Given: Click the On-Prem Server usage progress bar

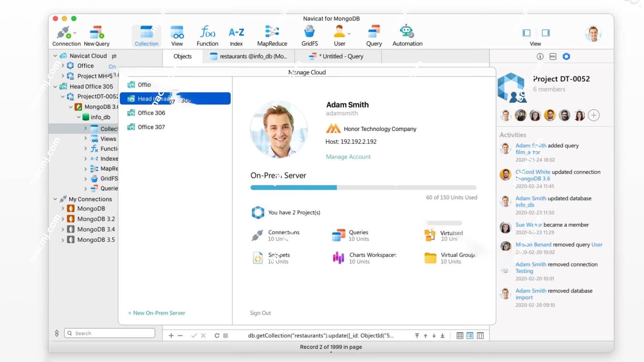Looking at the screenshot, I should [x=363, y=187].
